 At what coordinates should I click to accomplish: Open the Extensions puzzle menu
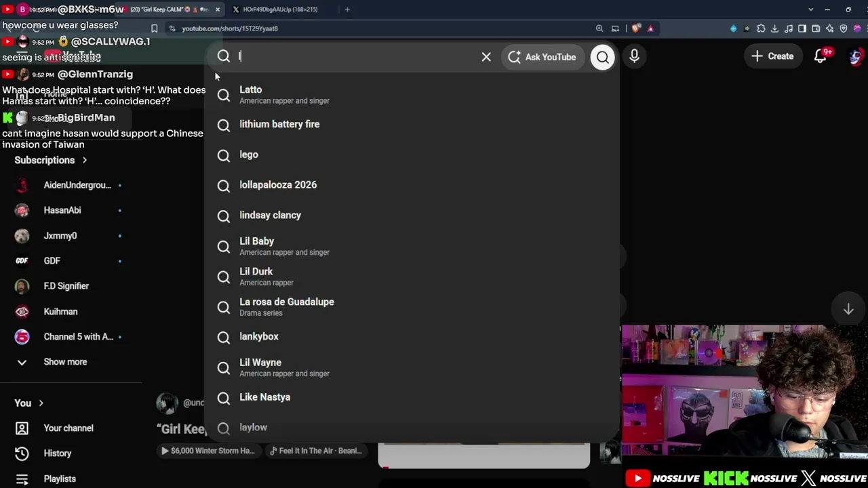pyautogui.click(x=761, y=28)
